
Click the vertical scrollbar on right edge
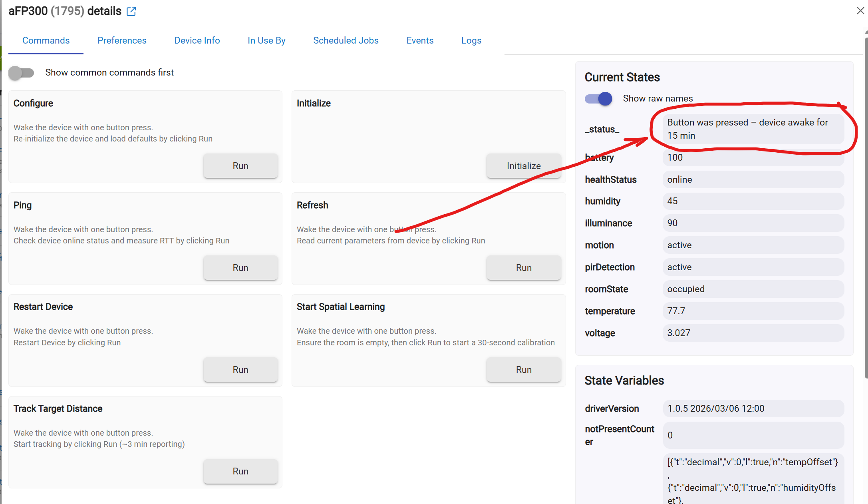[x=866, y=208]
